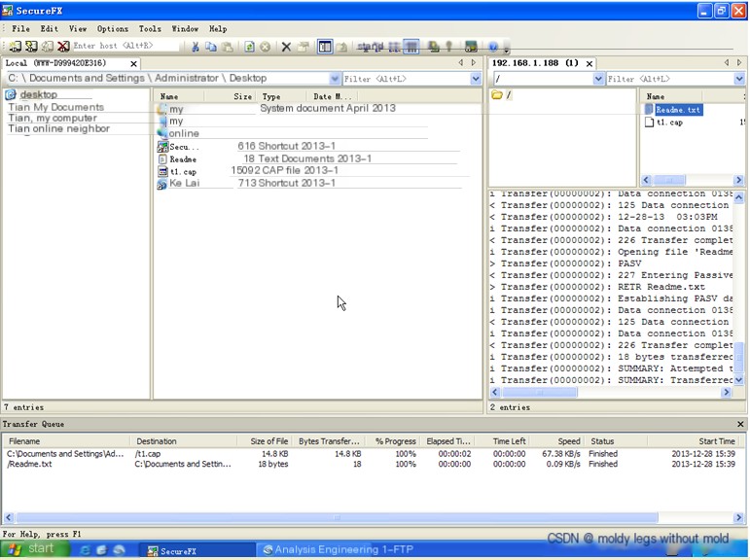This screenshot has width=750, height=560.
Task: Click the Properties toolbar icon
Action: (303, 47)
